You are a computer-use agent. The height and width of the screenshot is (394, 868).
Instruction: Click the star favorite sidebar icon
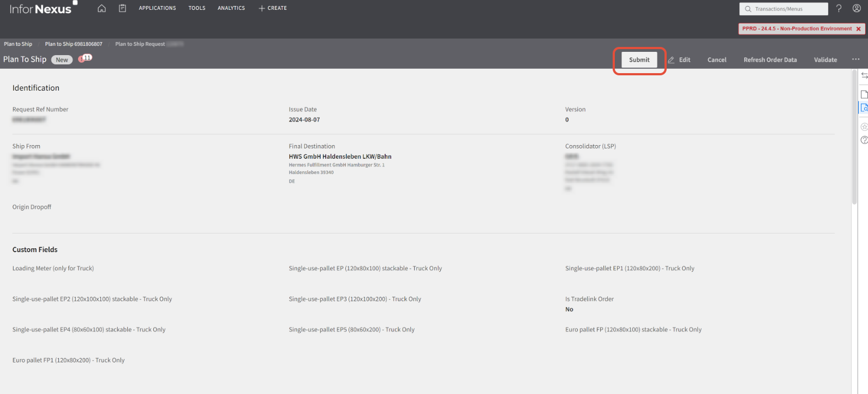coord(864,127)
